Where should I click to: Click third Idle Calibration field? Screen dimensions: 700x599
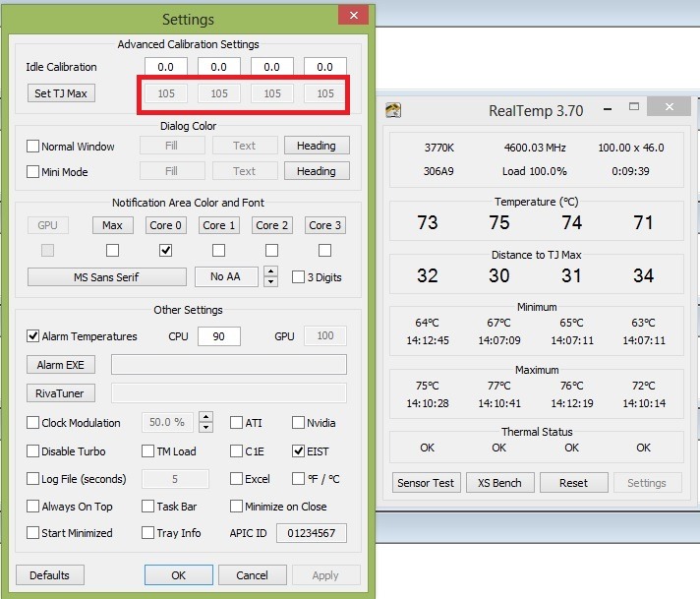tap(272, 67)
